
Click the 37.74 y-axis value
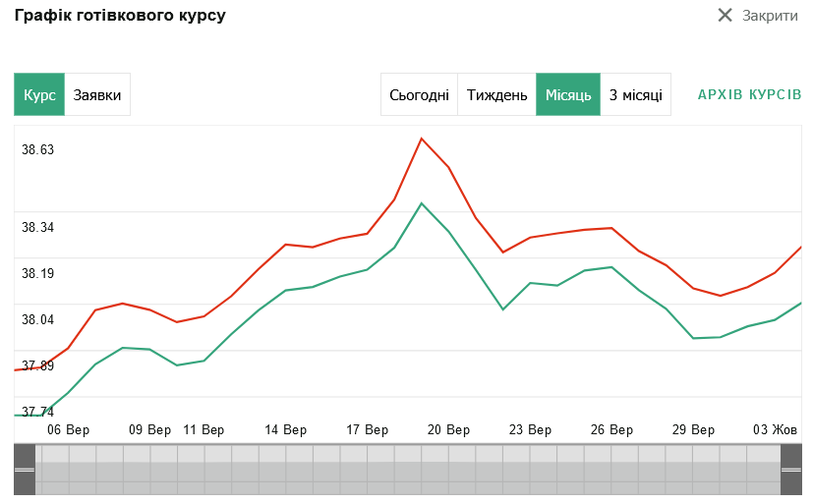pos(37,412)
